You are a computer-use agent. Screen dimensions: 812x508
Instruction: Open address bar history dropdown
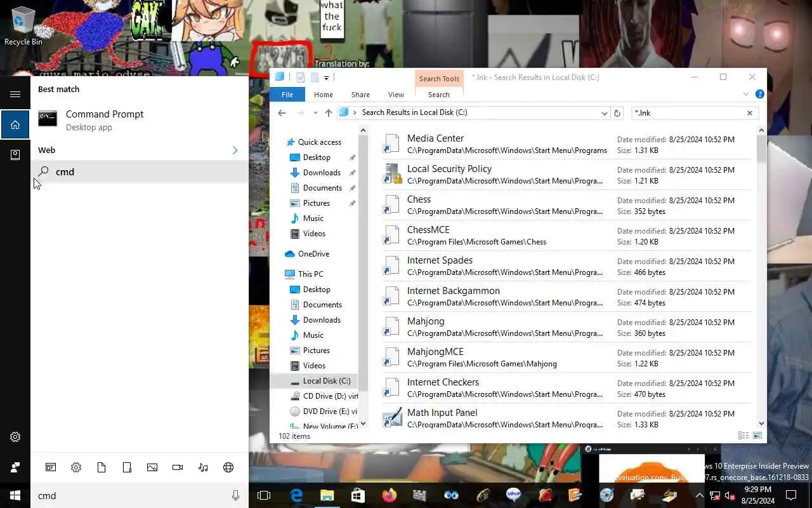pos(604,113)
